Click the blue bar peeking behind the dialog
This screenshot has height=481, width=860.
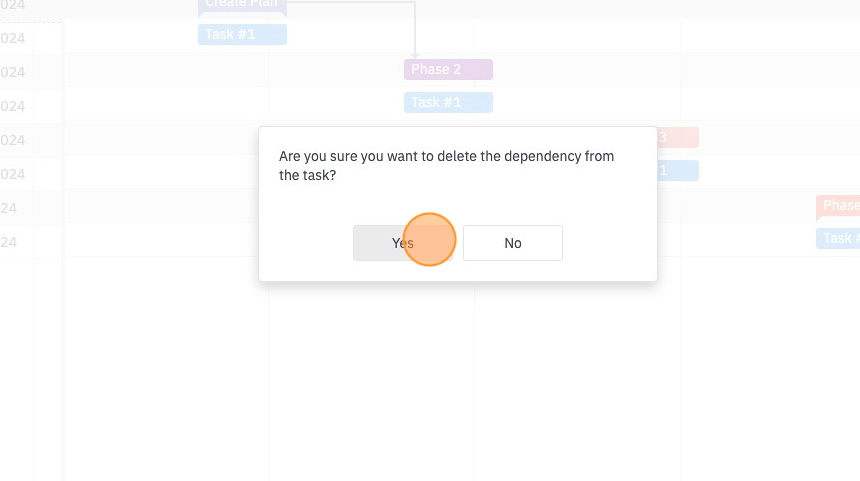click(678, 171)
